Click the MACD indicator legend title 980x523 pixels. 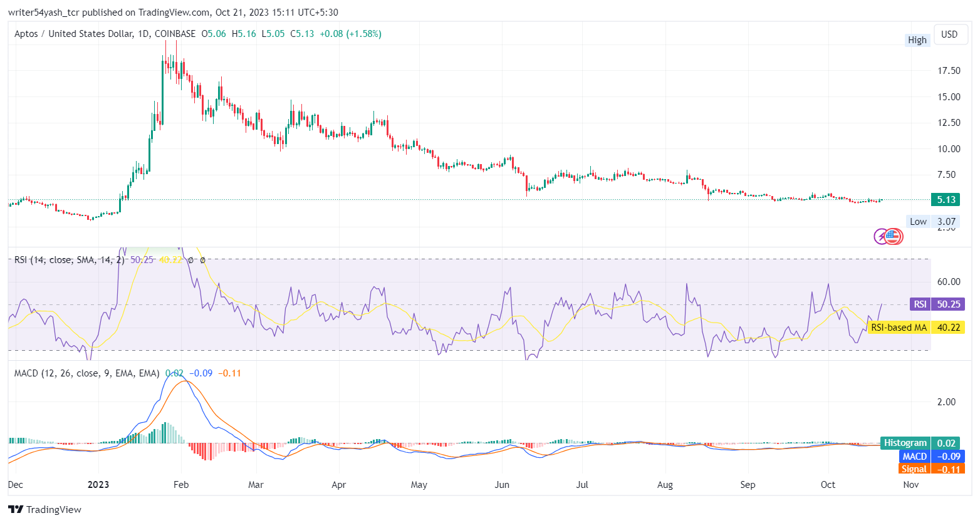coord(86,373)
